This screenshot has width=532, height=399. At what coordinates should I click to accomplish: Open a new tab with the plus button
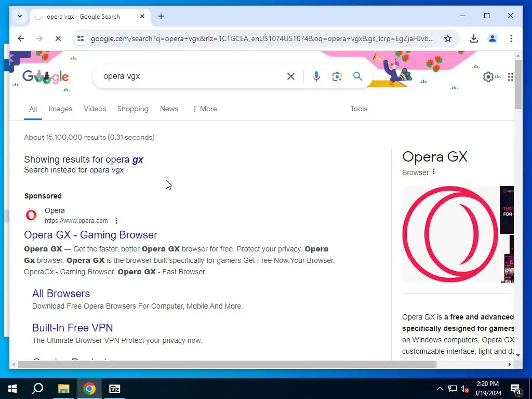pyautogui.click(x=161, y=16)
